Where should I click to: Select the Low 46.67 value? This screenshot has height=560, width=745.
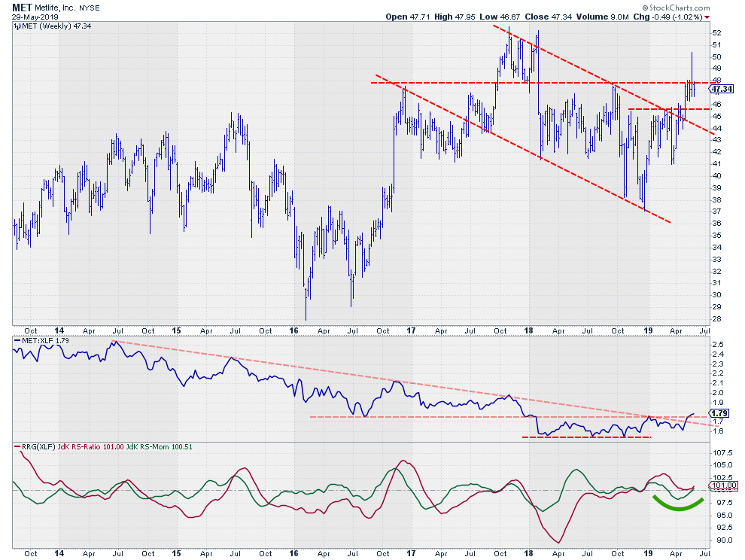[x=500, y=17]
